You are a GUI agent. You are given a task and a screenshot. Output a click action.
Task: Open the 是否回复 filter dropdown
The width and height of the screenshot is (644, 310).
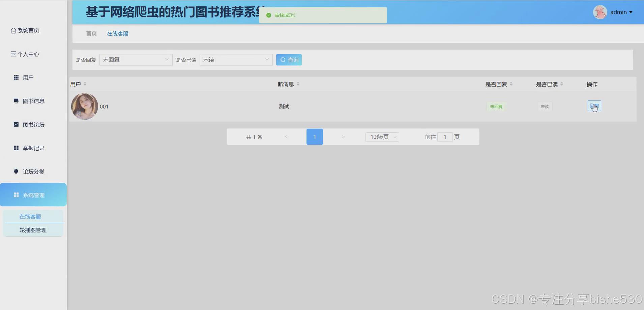point(136,60)
